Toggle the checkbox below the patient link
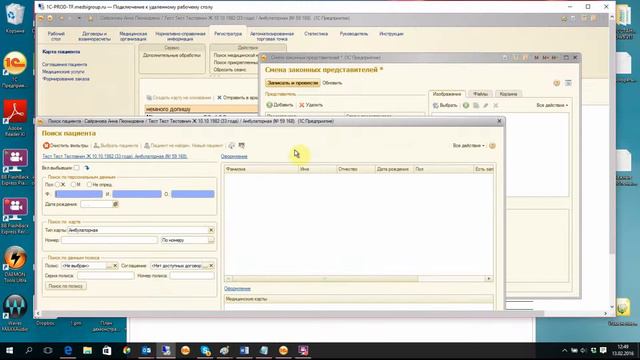 (x=77, y=168)
